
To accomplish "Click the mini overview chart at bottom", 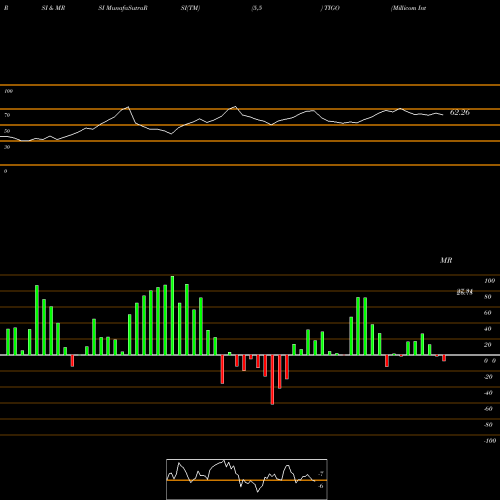I will [x=247, y=479].
